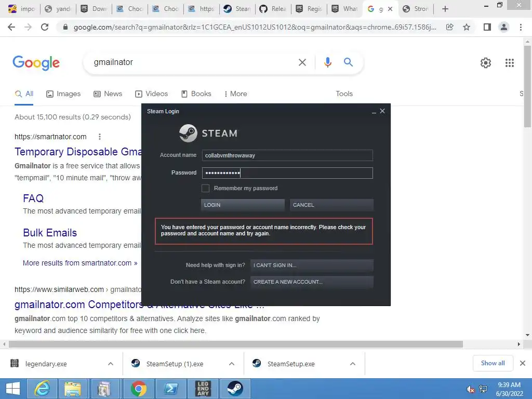Open I CAN'T SIGN IN help

pyautogui.click(x=312, y=265)
